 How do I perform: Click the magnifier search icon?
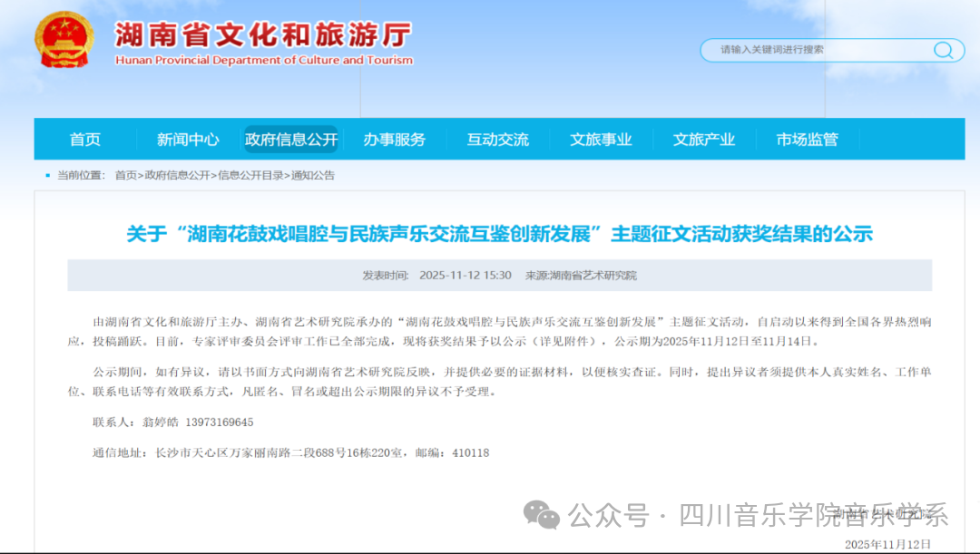[945, 50]
